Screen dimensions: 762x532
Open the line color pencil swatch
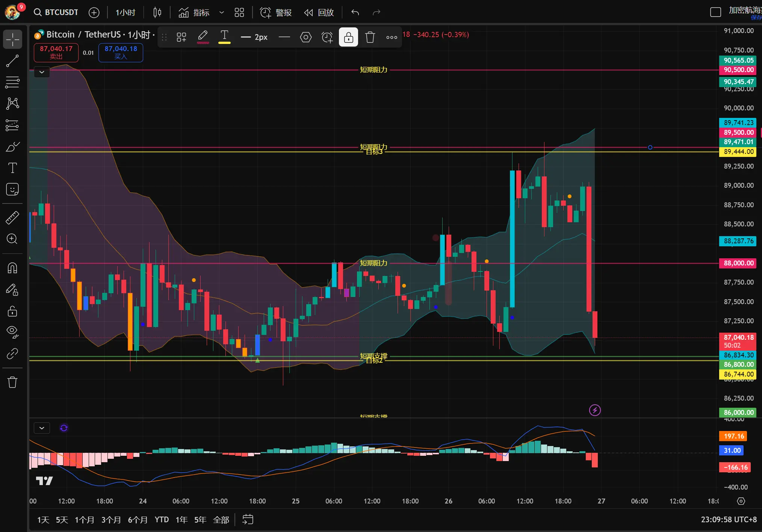point(203,37)
